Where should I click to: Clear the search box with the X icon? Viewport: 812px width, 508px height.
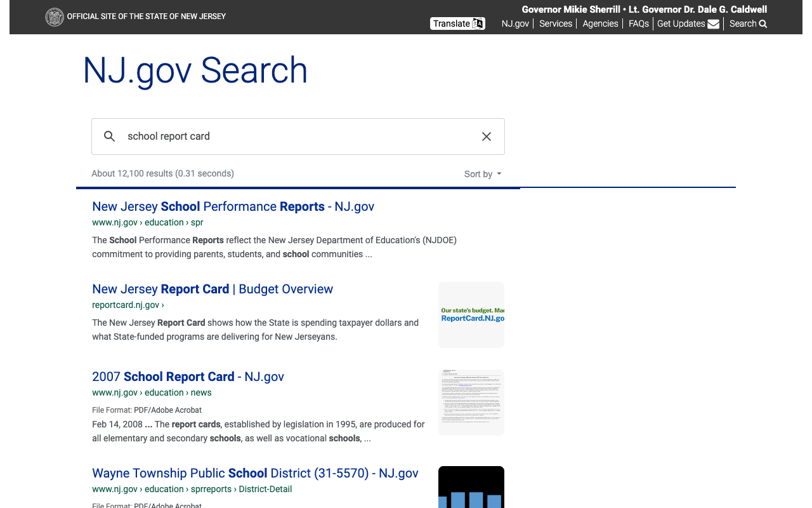487,137
